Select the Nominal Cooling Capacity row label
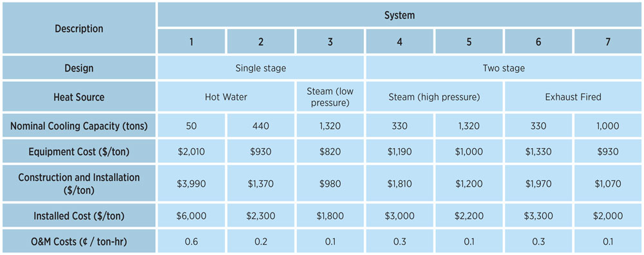 (79, 126)
